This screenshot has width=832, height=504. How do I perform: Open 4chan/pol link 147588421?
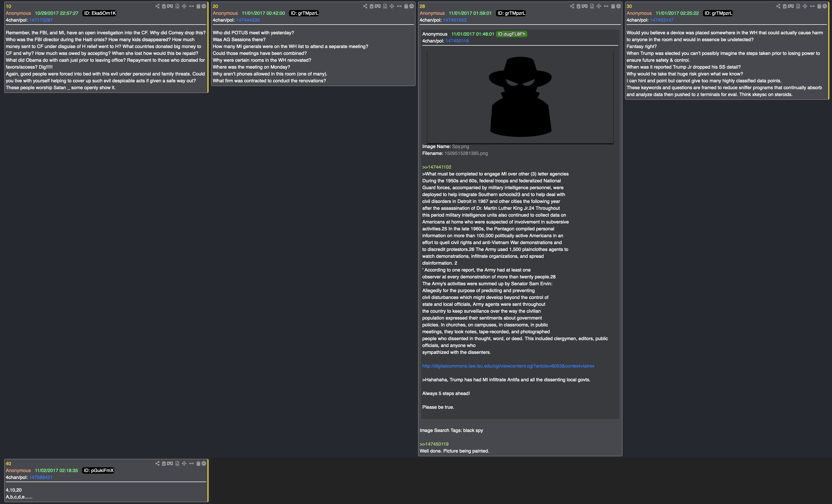41,477
